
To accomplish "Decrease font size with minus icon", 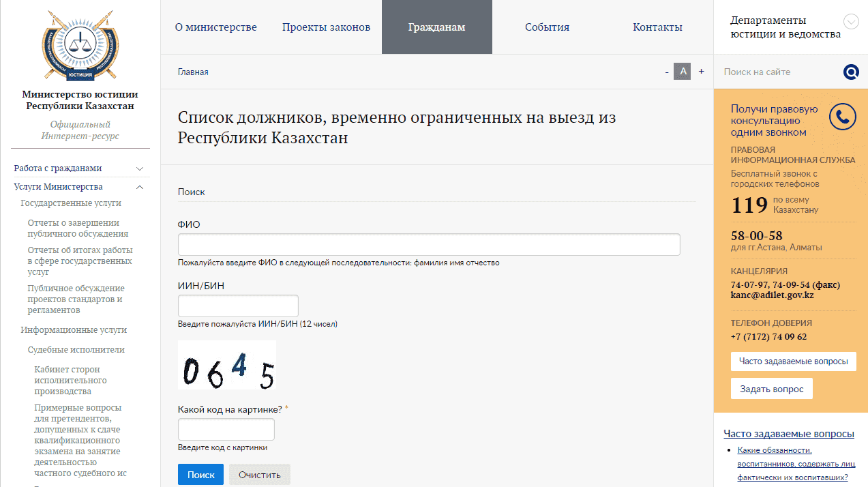I will pyautogui.click(x=667, y=72).
